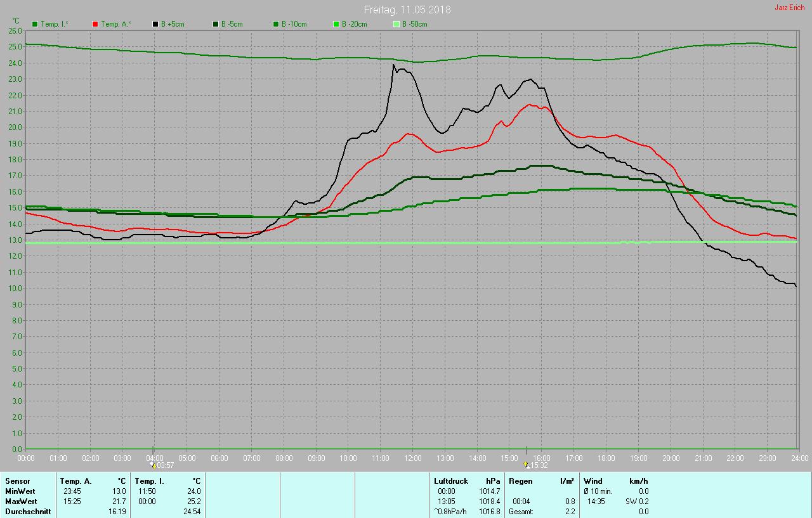Image resolution: width=812 pixels, height=518 pixels.
Task: Click the B -10cm legend color box
Action: coord(276,24)
